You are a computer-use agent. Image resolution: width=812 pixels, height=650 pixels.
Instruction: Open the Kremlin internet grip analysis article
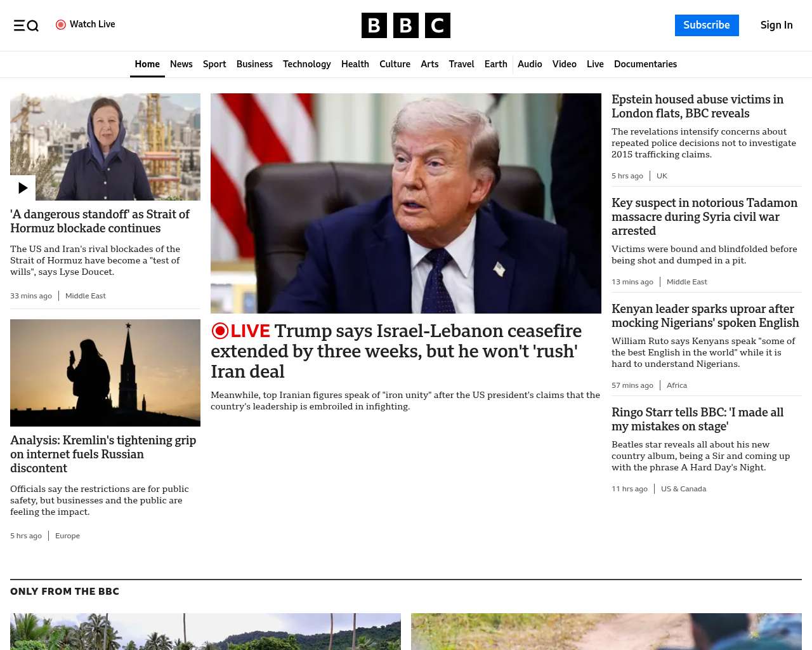[x=103, y=454]
